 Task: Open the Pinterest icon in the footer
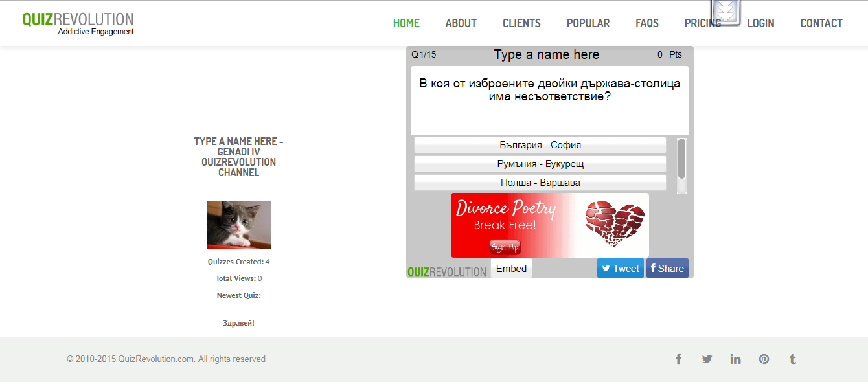(764, 359)
